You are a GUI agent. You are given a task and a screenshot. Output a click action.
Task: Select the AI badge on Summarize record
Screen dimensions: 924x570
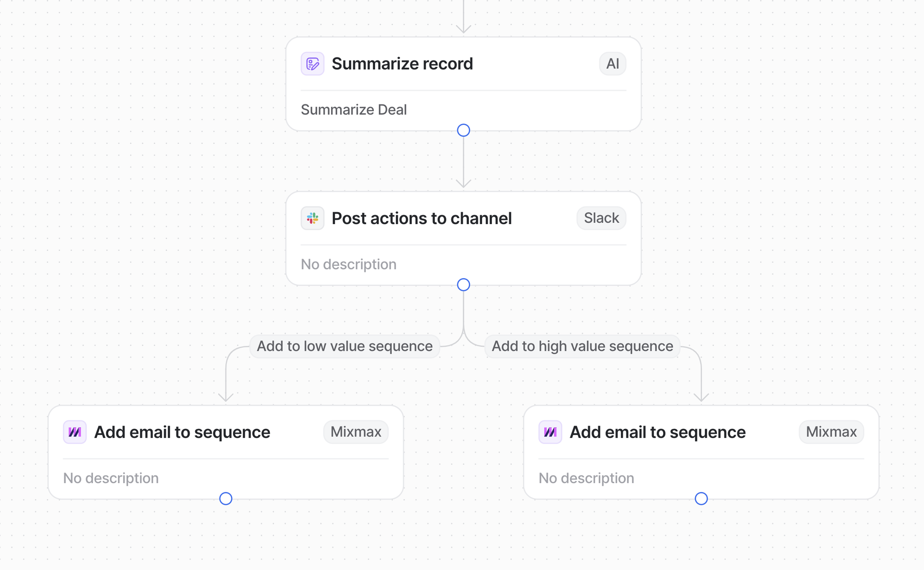click(x=612, y=64)
